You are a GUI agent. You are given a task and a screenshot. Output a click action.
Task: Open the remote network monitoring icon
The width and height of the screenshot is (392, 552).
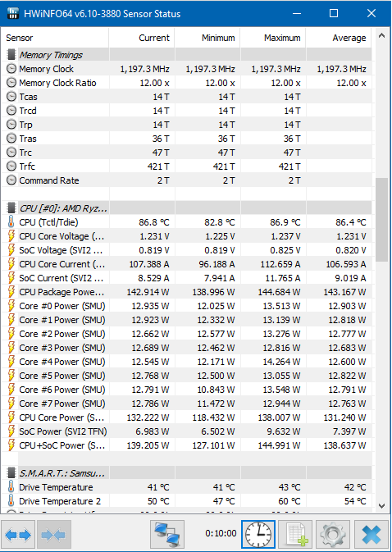click(x=167, y=535)
